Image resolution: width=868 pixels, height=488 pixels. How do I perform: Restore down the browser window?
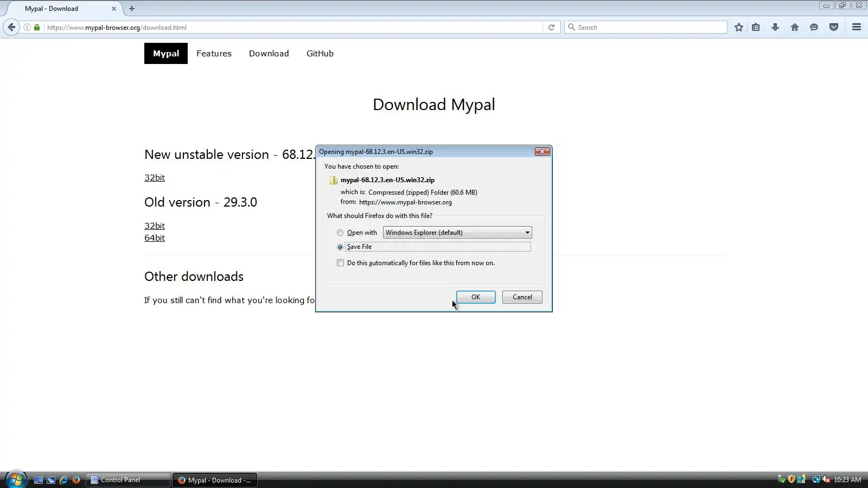pyautogui.click(x=843, y=5)
